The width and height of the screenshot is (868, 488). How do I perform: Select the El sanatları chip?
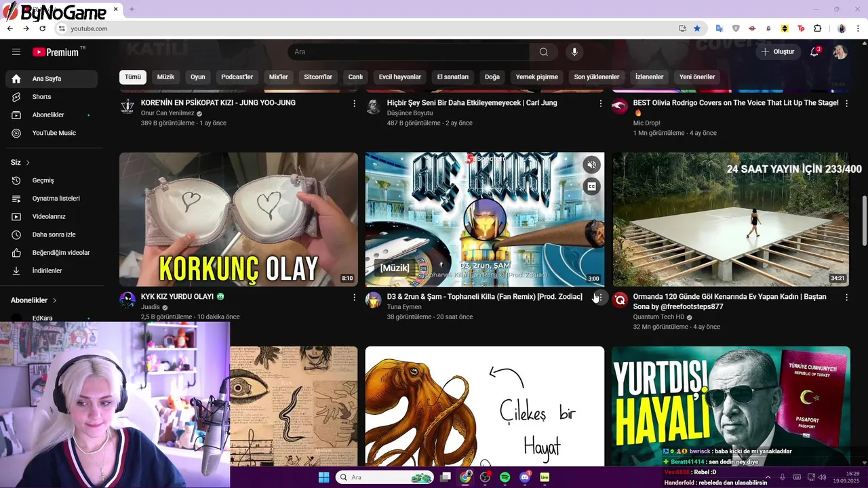coord(452,77)
